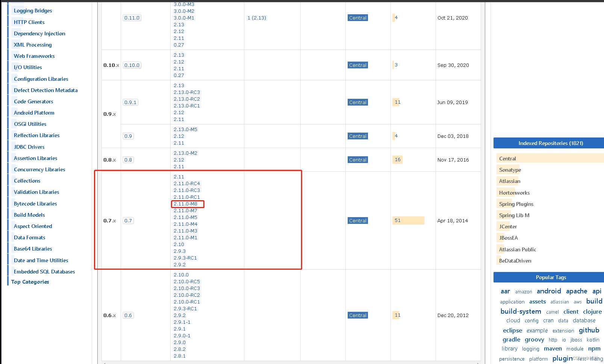
Task: Select the build-system popular tag
Action: [x=521, y=311]
